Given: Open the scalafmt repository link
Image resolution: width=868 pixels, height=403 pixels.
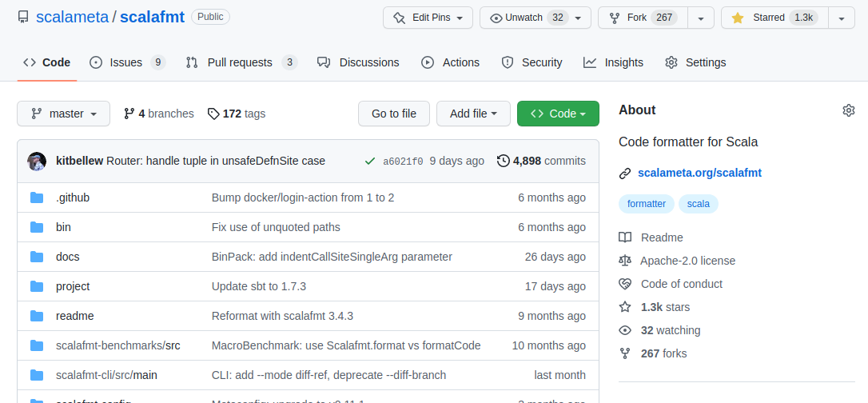Looking at the screenshot, I should tap(152, 17).
